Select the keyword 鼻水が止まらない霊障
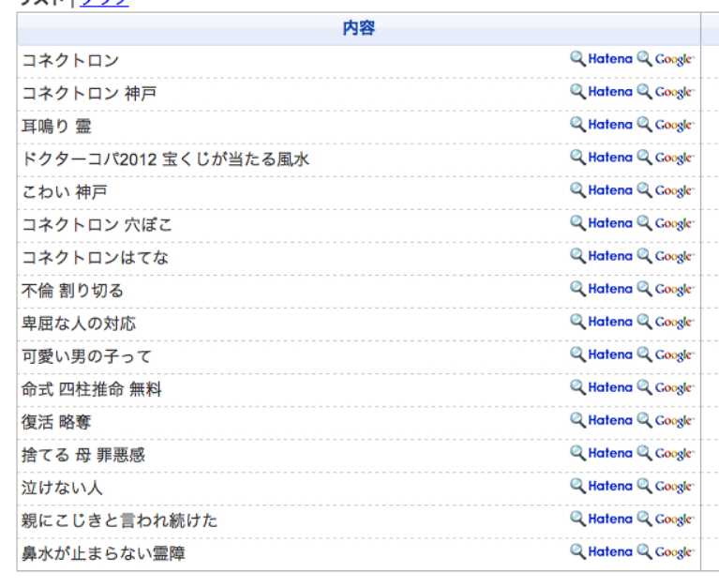Viewport: 719px width, 588px height. 103,553
